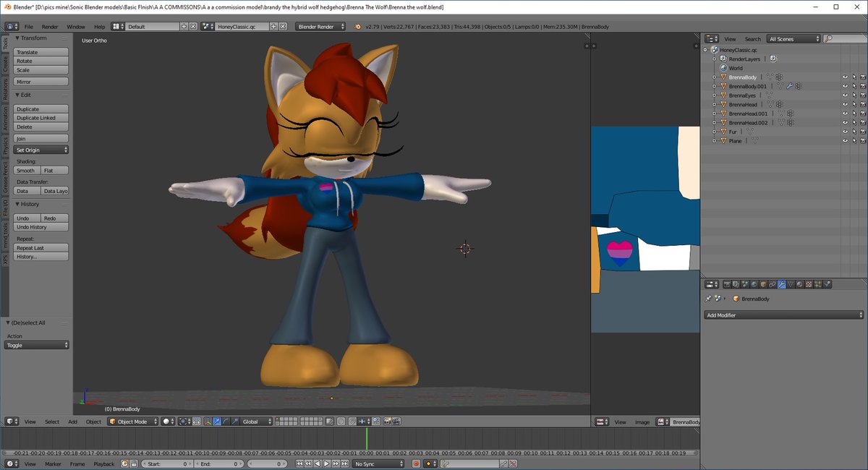Open the Add menu in 3D view header
This screenshot has width=868, height=470.
[x=72, y=422]
